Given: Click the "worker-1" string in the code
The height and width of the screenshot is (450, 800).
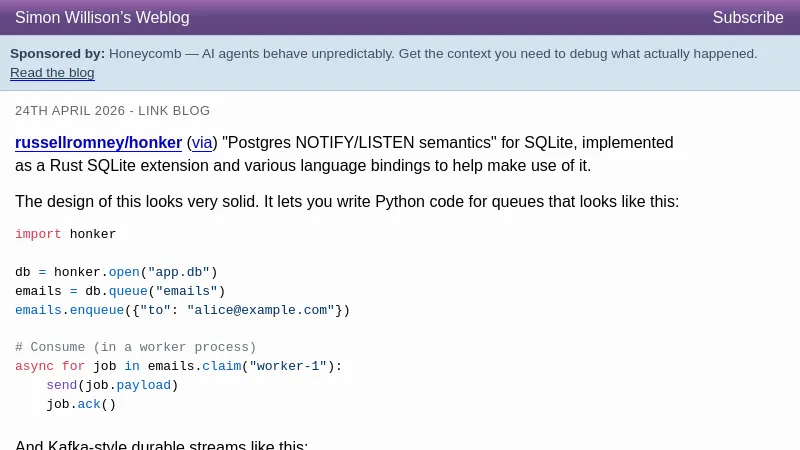Looking at the screenshot, I should point(288,367).
